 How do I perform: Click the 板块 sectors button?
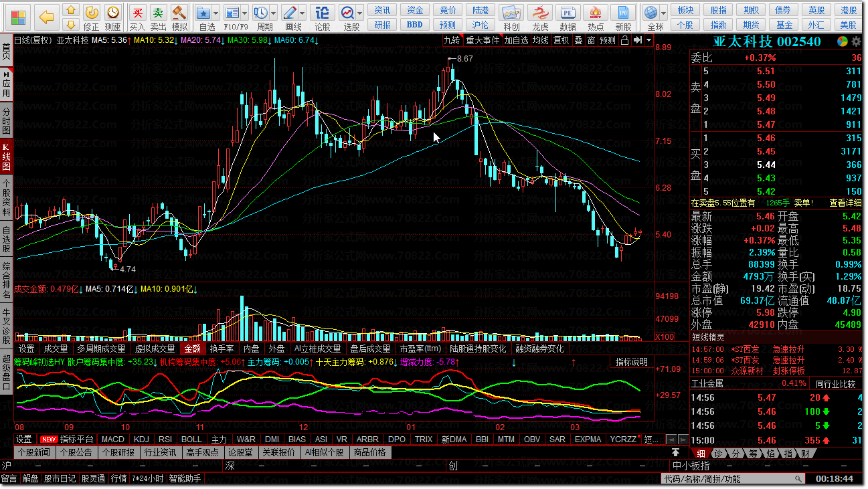click(686, 10)
